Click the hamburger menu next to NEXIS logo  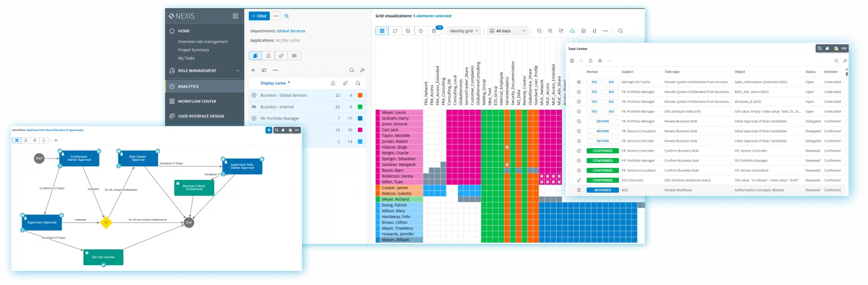(235, 16)
